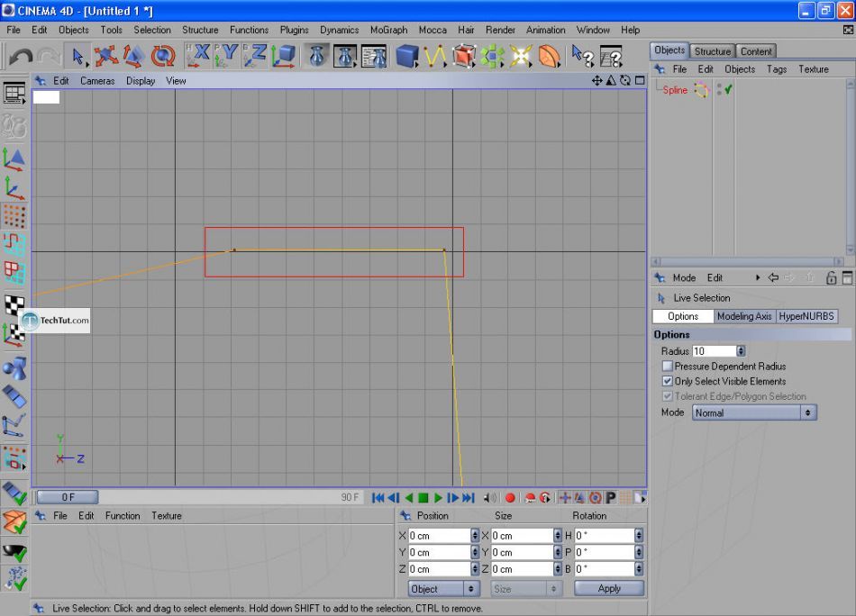Select the Rotate tool

(163, 56)
